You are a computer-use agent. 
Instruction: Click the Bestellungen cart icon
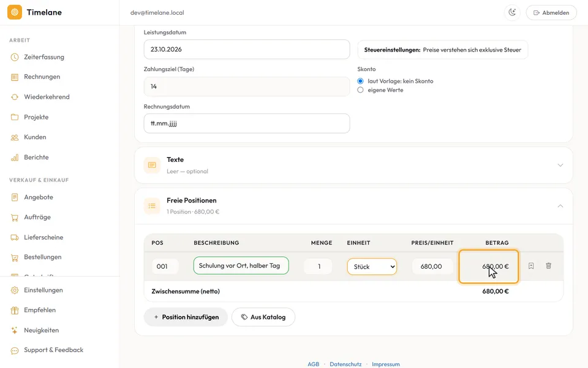(x=15, y=257)
